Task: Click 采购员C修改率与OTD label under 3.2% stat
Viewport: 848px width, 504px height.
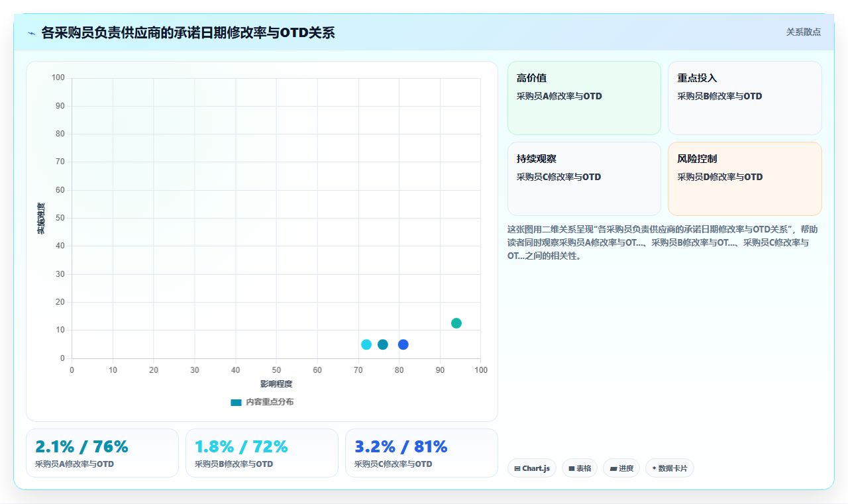Action: pos(394,464)
